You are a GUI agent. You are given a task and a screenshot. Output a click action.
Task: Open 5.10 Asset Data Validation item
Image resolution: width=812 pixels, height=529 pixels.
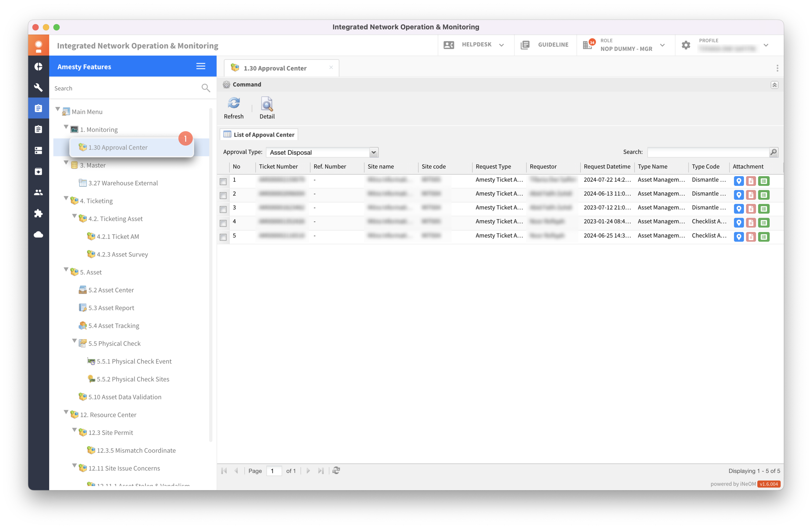(x=125, y=397)
